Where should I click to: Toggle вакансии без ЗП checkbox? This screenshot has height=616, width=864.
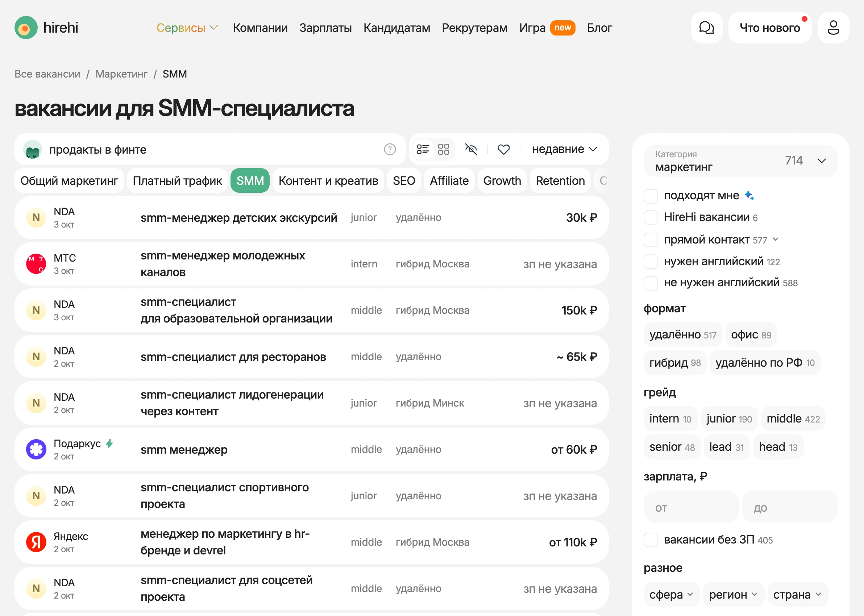(651, 540)
